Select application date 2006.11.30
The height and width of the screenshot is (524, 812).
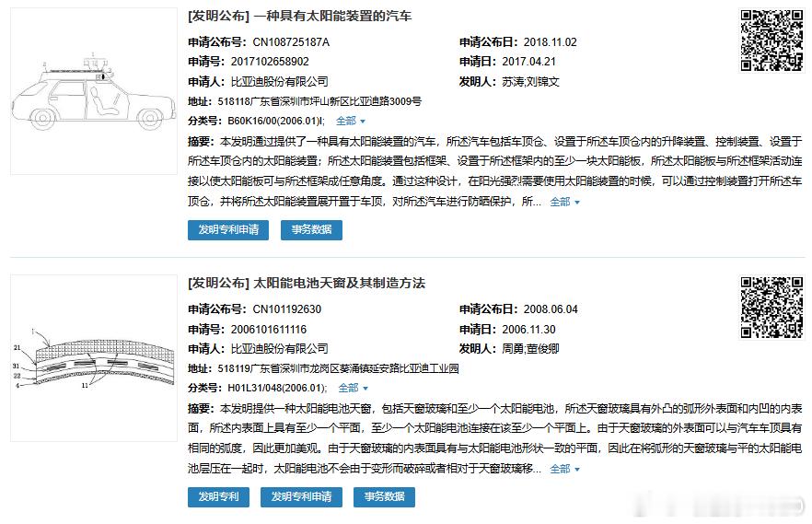click(528, 330)
